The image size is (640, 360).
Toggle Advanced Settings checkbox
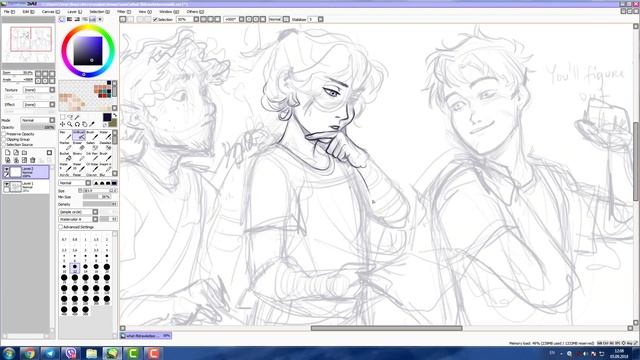click(x=60, y=227)
